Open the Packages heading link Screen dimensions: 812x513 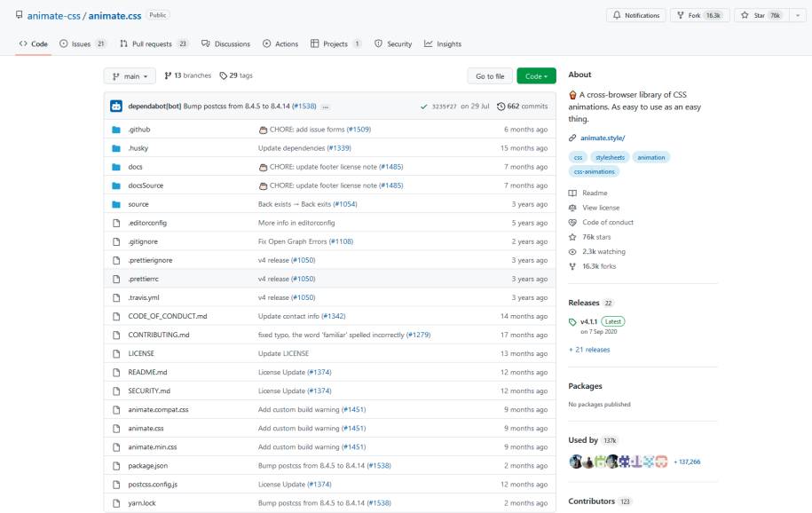[x=585, y=386]
